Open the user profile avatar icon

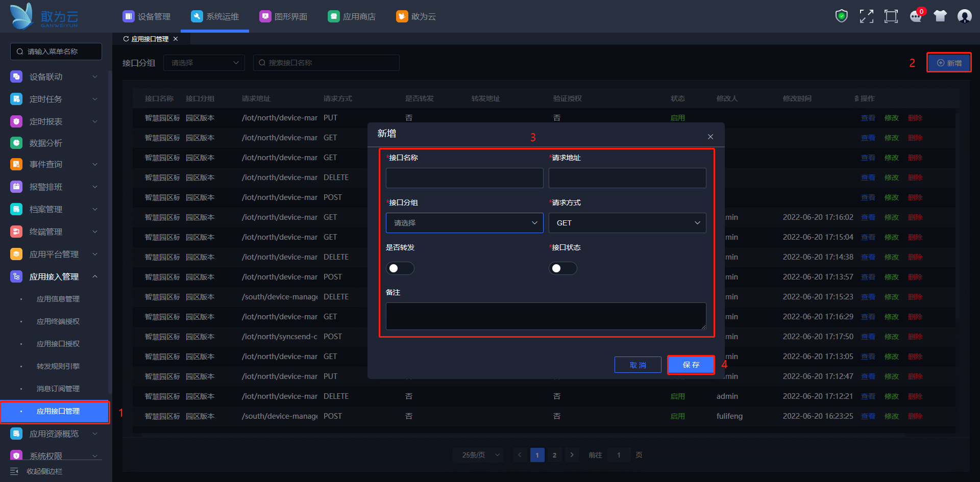click(964, 16)
